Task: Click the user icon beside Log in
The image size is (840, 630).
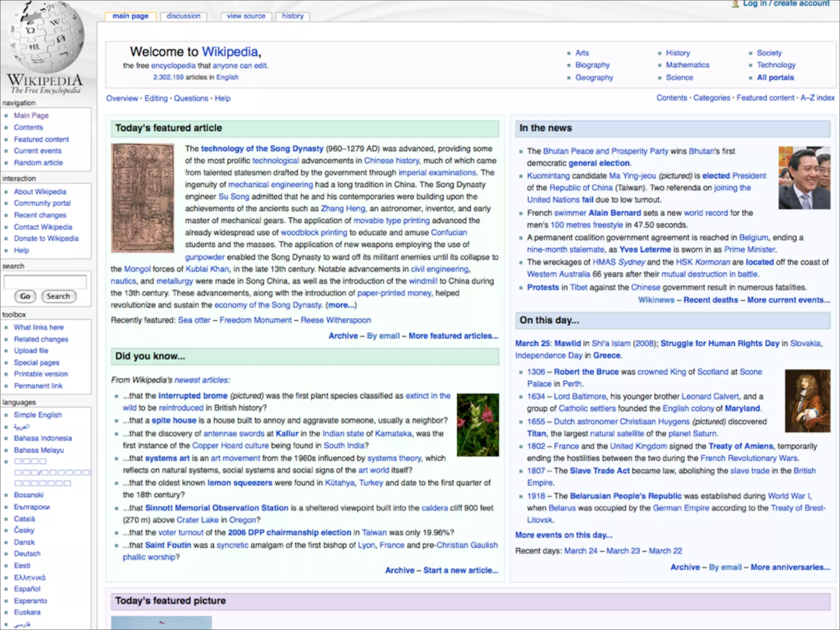Action: (x=735, y=4)
